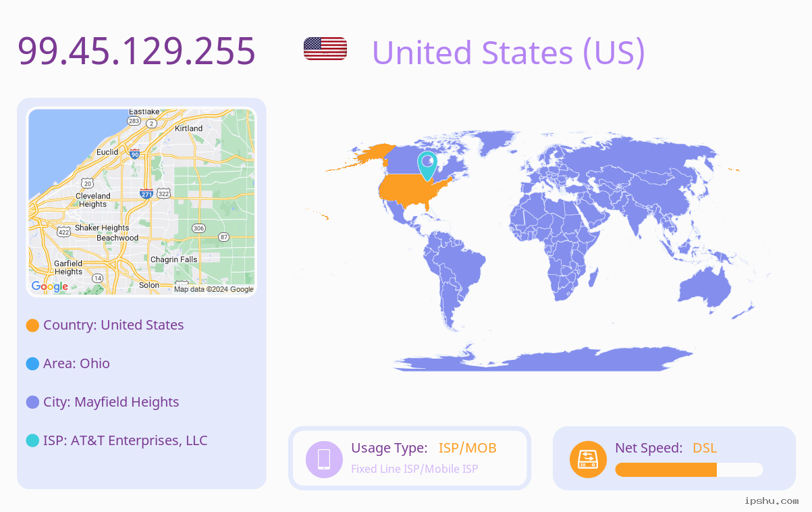Screen dimensions: 812x512
Task: Click the teal location pin on world map
Action: tap(427, 165)
